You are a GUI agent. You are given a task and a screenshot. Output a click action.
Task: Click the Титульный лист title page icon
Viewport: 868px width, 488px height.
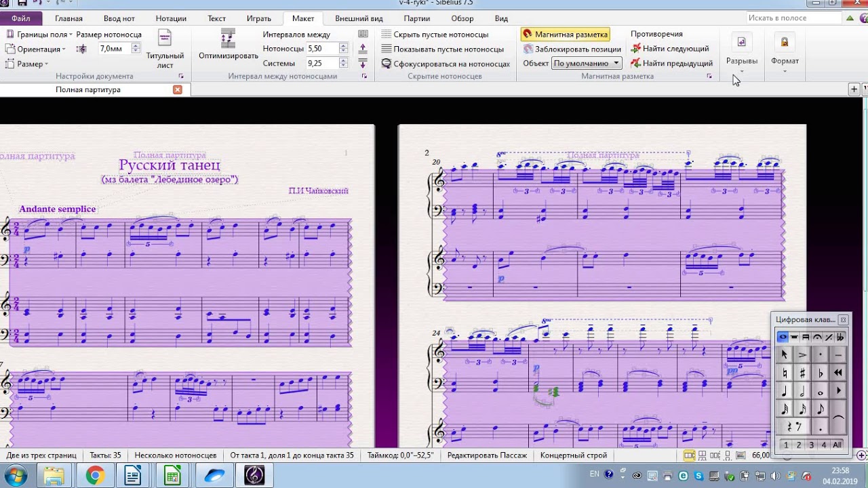click(165, 38)
